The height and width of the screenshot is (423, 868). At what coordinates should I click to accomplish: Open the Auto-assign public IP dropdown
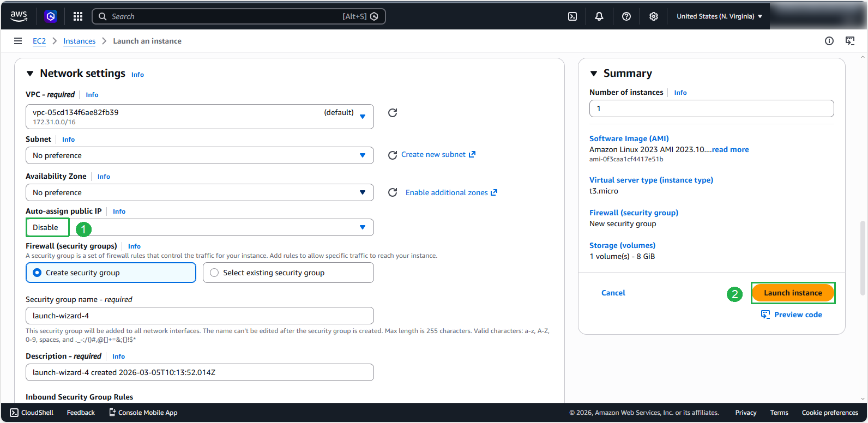click(x=200, y=227)
